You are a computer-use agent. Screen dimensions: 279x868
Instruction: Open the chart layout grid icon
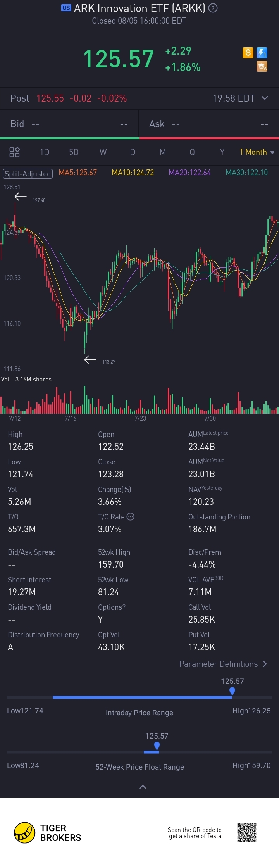pos(14,152)
